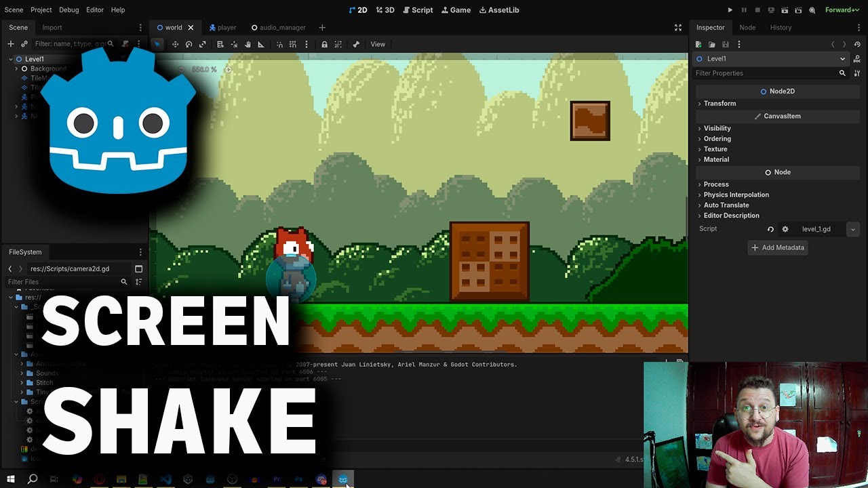The height and width of the screenshot is (488, 868).
Task: Lock the selected node
Action: 325,44
